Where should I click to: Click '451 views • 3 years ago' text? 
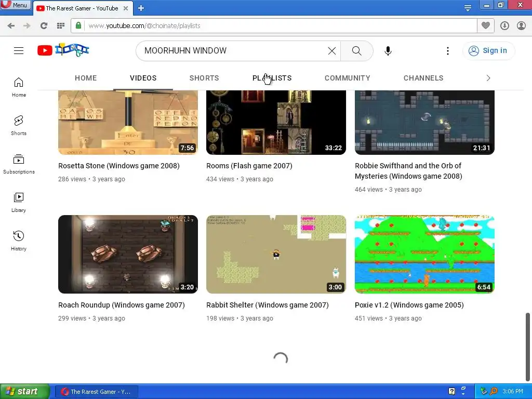388,318
